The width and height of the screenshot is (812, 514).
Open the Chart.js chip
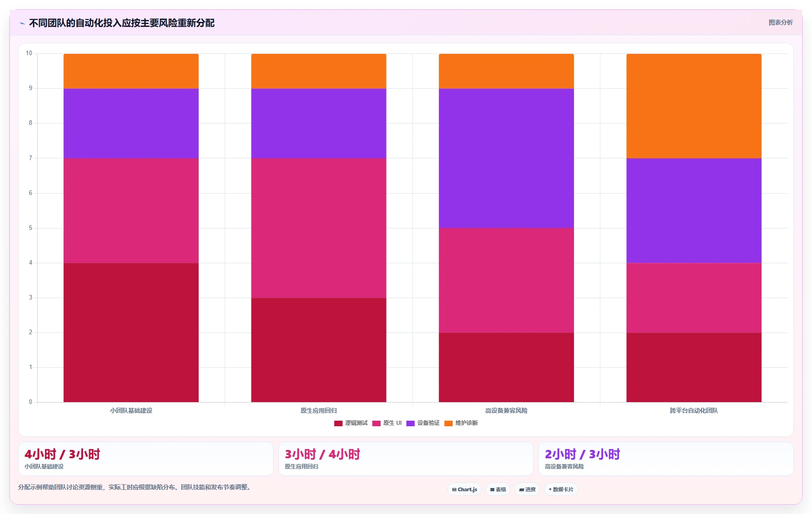pos(464,489)
